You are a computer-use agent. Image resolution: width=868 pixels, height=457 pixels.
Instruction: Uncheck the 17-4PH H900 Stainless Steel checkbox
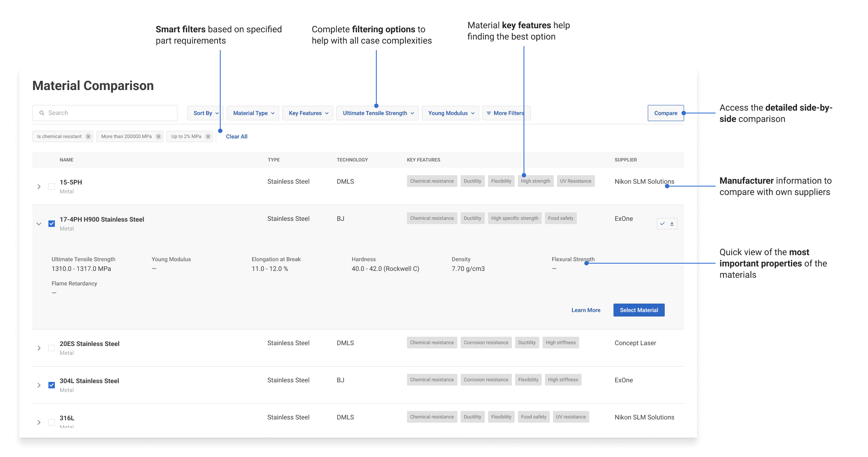[x=52, y=224]
